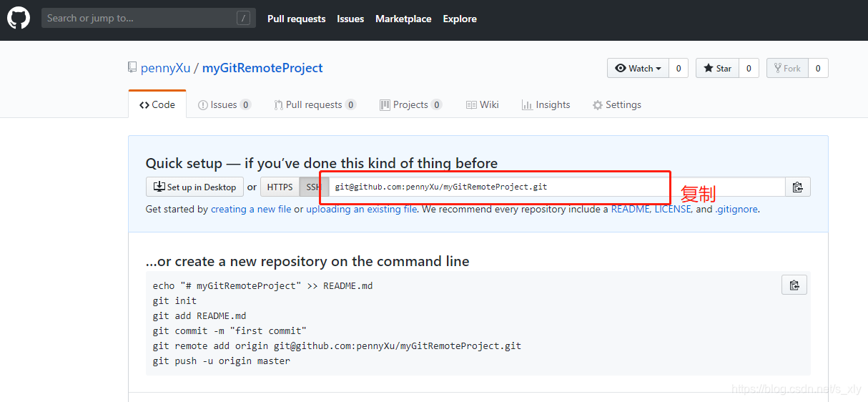Go to Marketplace in header
Viewport: 868px width, 402px height.
pyautogui.click(x=403, y=19)
